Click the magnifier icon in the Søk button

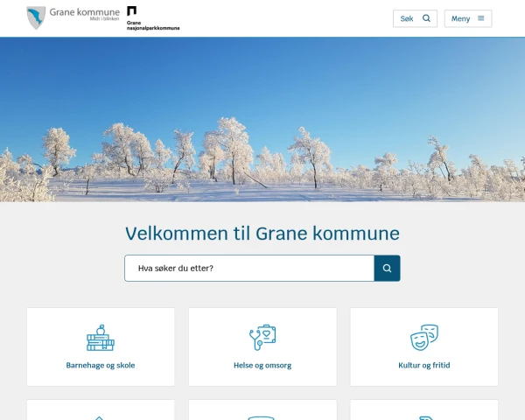coord(426,18)
